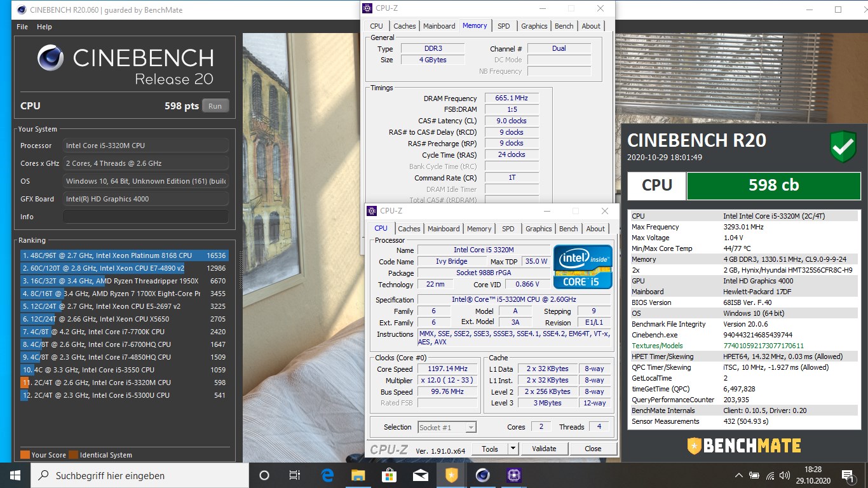Click BenchMate BIOS Version row

coord(743,302)
